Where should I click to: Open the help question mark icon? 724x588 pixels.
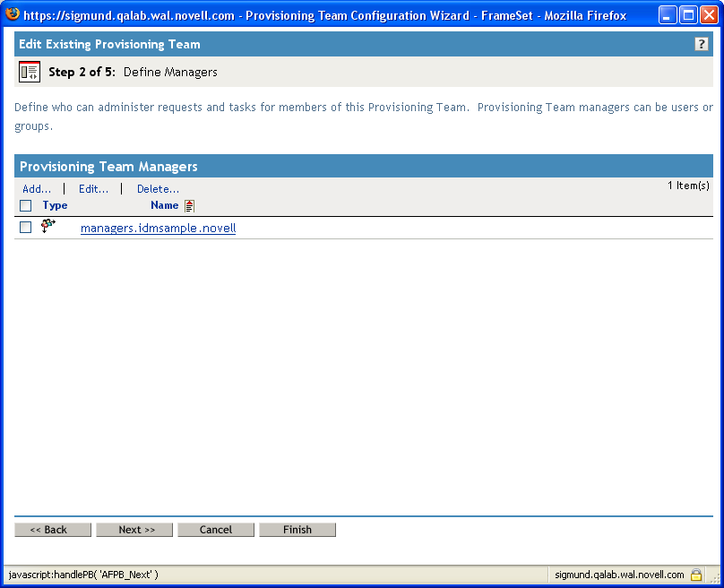click(701, 44)
